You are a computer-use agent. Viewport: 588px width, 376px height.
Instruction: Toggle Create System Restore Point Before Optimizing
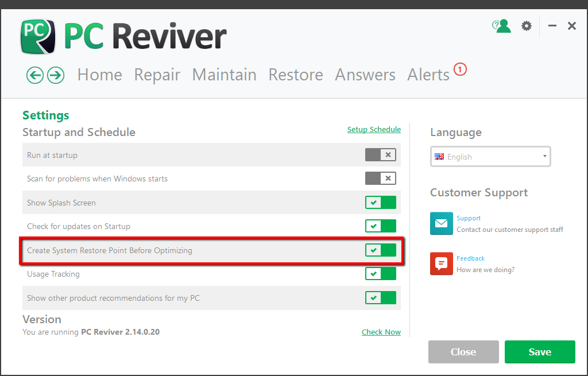click(x=381, y=250)
